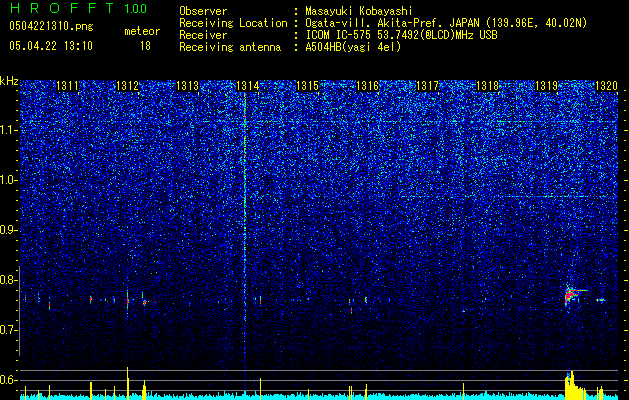Click the tall yellow intensity spike at 1312
Viewport: 629px width, 400px height.
128,383
